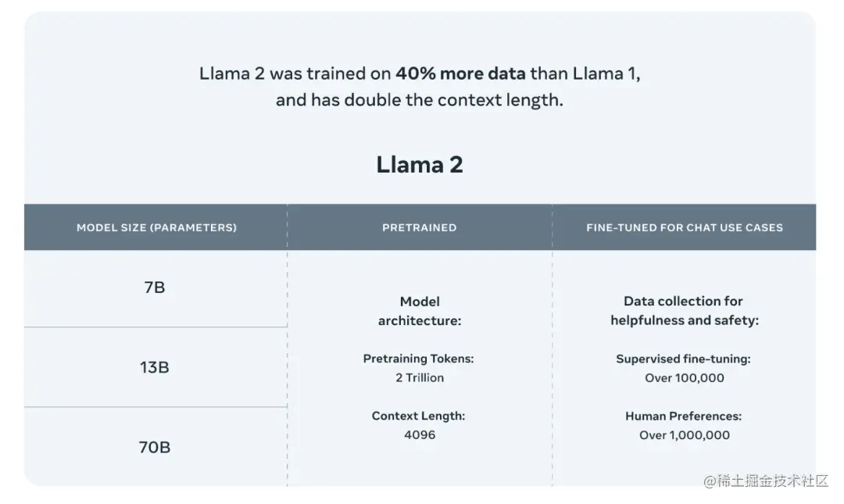
Task: Select the 13B model size row
Action: (x=155, y=367)
